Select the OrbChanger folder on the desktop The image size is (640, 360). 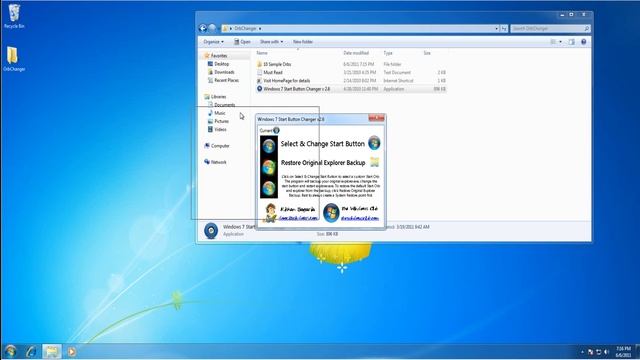[14, 59]
